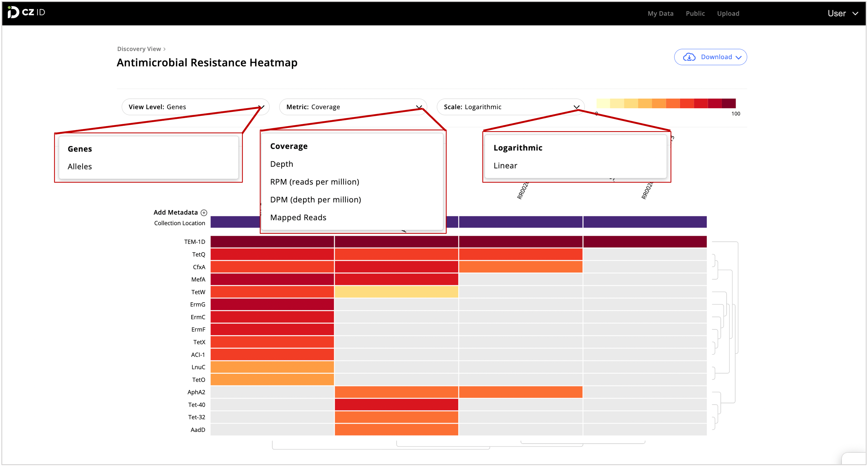Viewport: 868px width, 466px height.
Task: Click the Add Metadata label
Action: pos(175,213)
